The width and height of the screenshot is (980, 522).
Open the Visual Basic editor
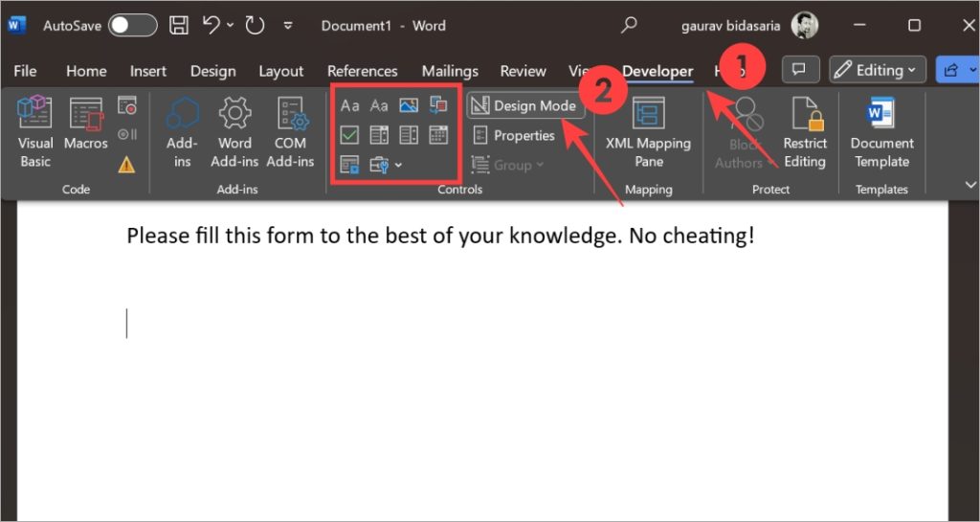(35, 132)
